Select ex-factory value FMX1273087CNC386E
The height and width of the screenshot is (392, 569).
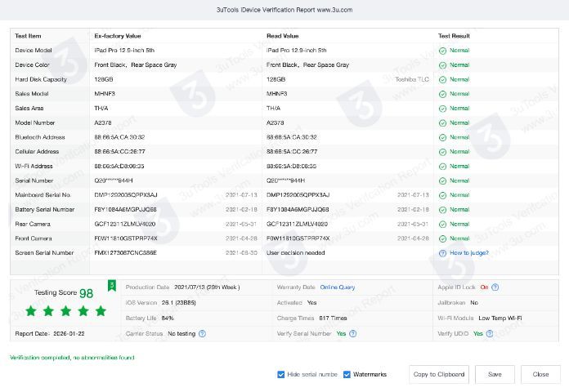126,252
